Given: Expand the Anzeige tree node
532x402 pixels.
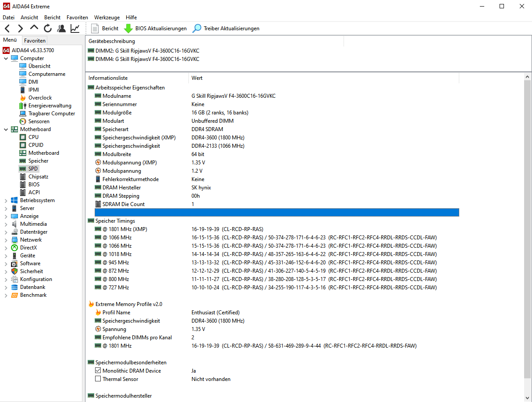Looking at the screenshot, I should tap(6, 216).
